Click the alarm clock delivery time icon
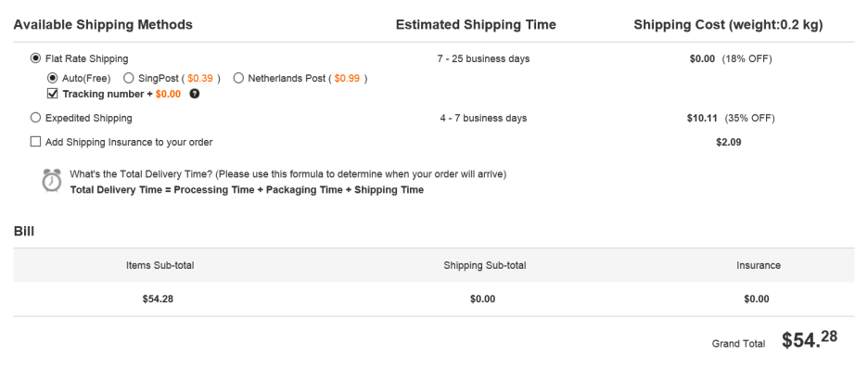 [x=52, y=181]
